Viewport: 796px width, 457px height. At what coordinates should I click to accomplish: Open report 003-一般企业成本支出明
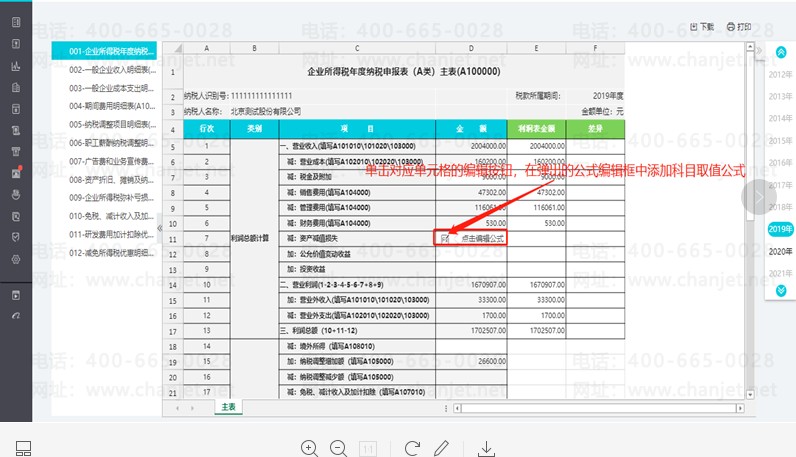point(111,88)
